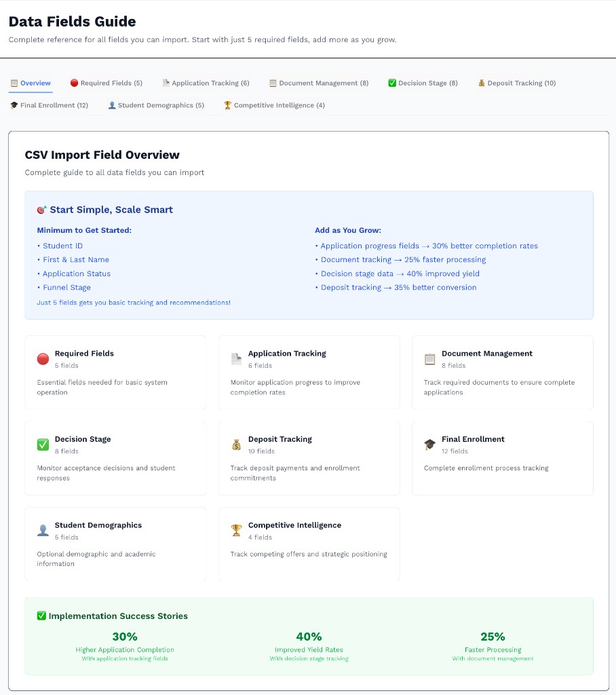Click '6 fields' under Application Tracking
Image resolution: width=616 pixels, height=695 pixels.
click(x=260, y=366)
